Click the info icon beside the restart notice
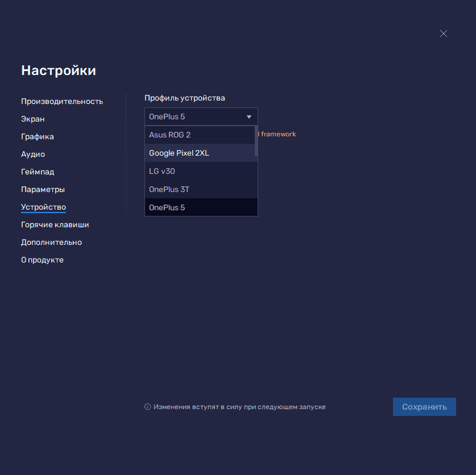 click(147, 407)
